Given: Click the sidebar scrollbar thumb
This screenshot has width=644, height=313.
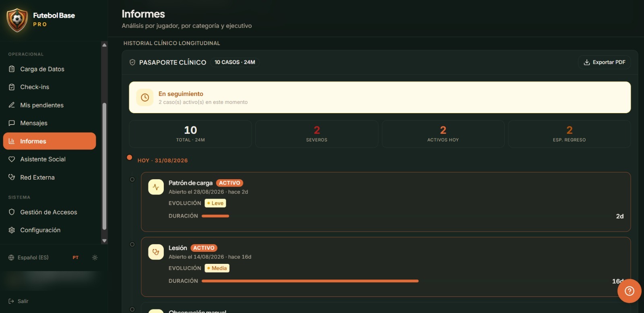Looking at the screenshot, I should pyautogui.click(x=104, y=166).
